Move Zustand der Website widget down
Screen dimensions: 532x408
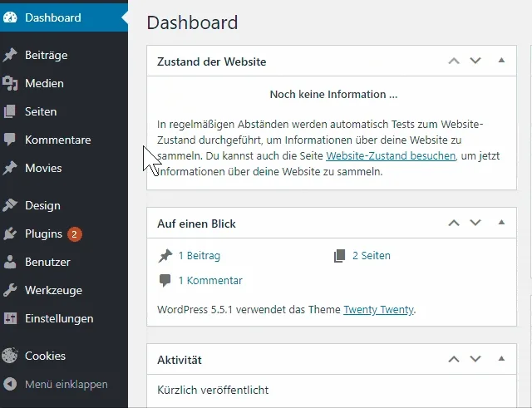[x=475, y=61]
